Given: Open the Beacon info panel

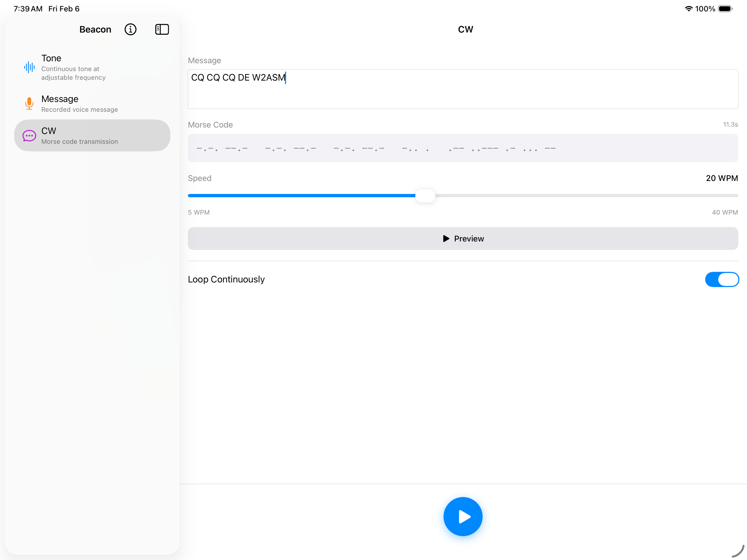Looking at the screenshot, I should coord(130,29).
